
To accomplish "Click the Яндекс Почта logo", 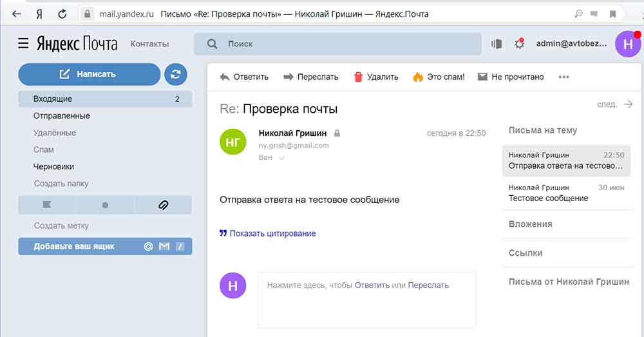I will pyautogui.click(x=77, y=44).
